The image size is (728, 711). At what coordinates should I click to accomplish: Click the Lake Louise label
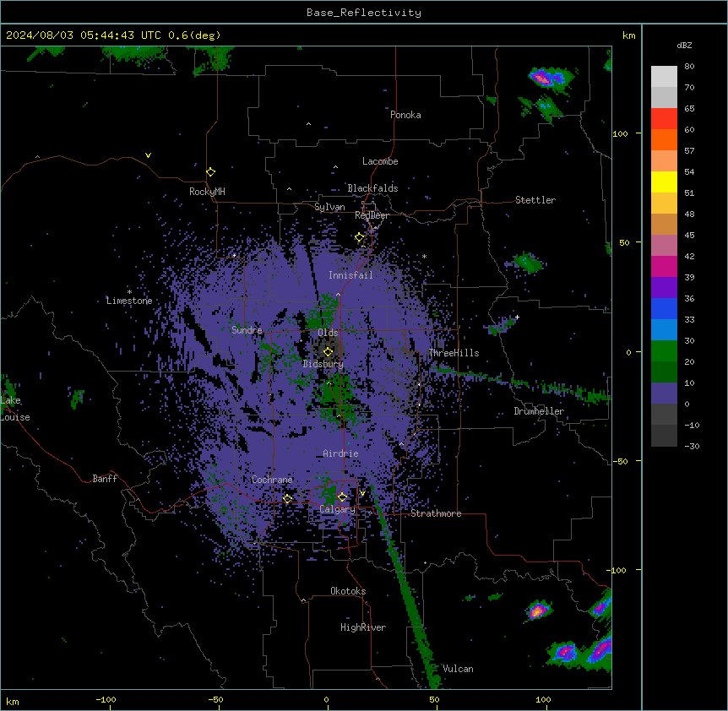coord(15,409)
